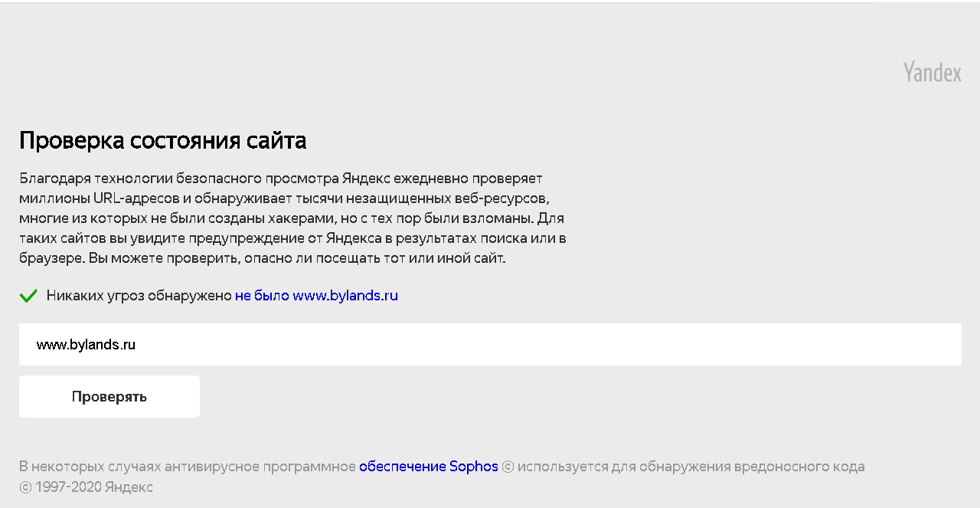Screen dimensions: 980x508
Task: Click the 'В некоторых случаях антивирусное программное' text
Action: pyautogui.click(x=188, y=467)
